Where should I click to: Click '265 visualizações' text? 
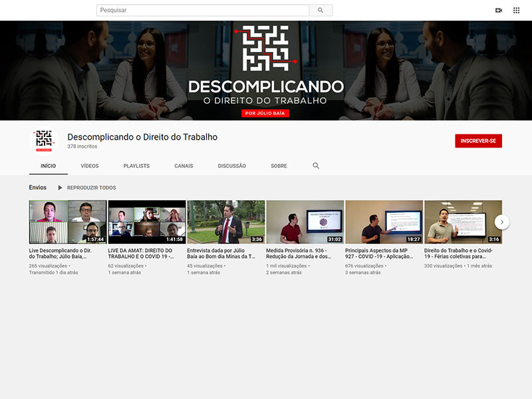point(48,266)
